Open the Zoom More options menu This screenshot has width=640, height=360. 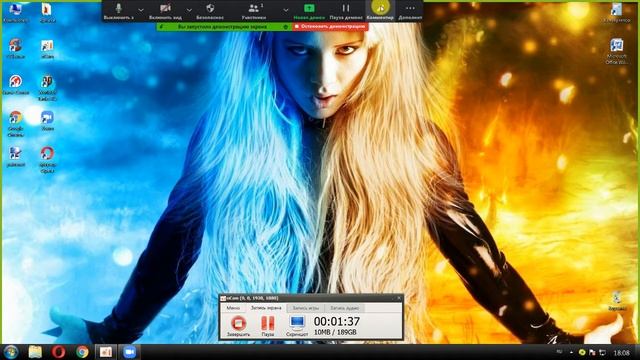pos(410,11)
